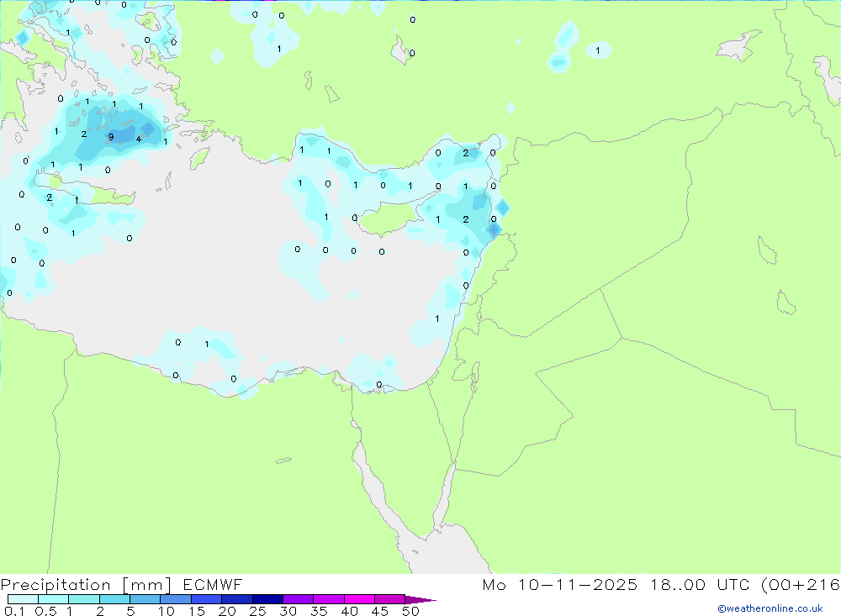Screen dimensions: 841x616
Task: Click the 15–20 mm legend swatch
Action: (207, 599)
